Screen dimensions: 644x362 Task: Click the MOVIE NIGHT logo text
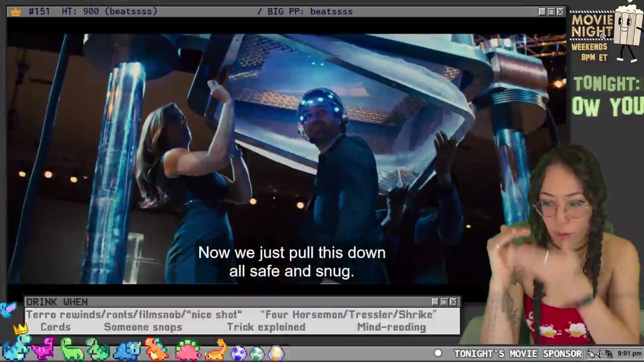pos(592,26)
